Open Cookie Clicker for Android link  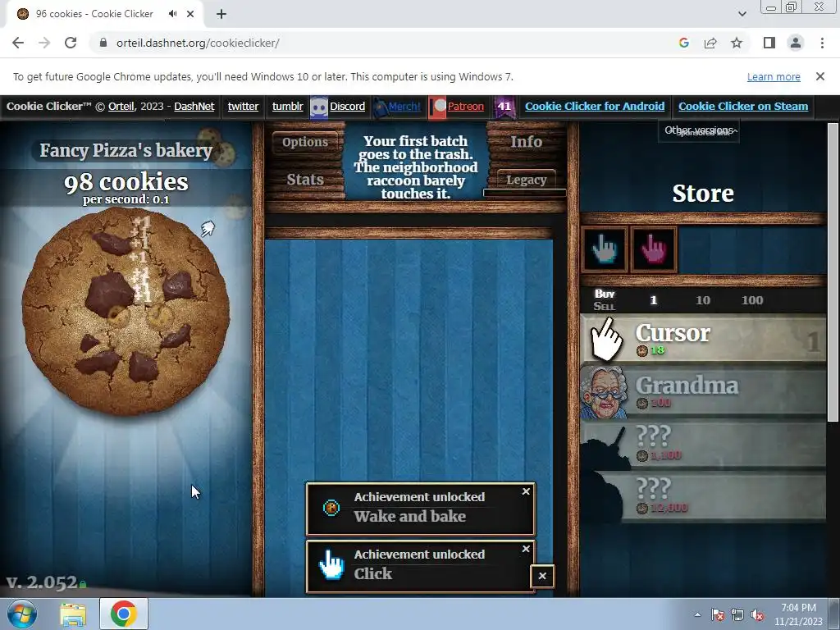595,107
